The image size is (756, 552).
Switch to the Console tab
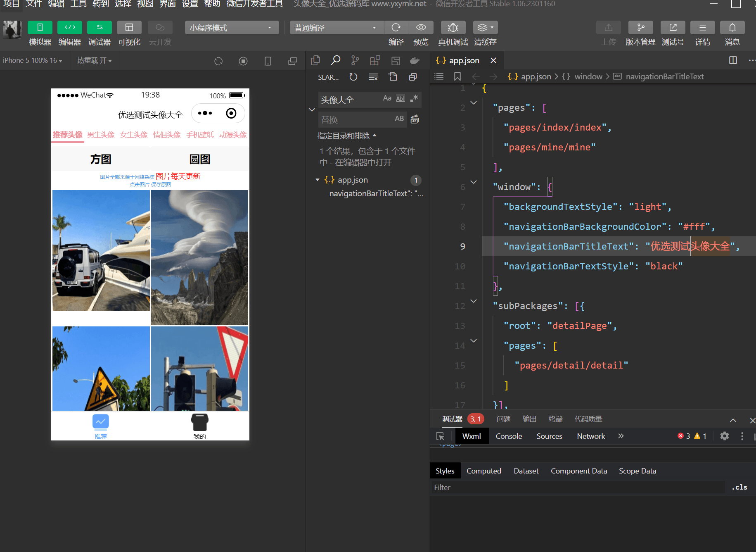coord(509,436)
